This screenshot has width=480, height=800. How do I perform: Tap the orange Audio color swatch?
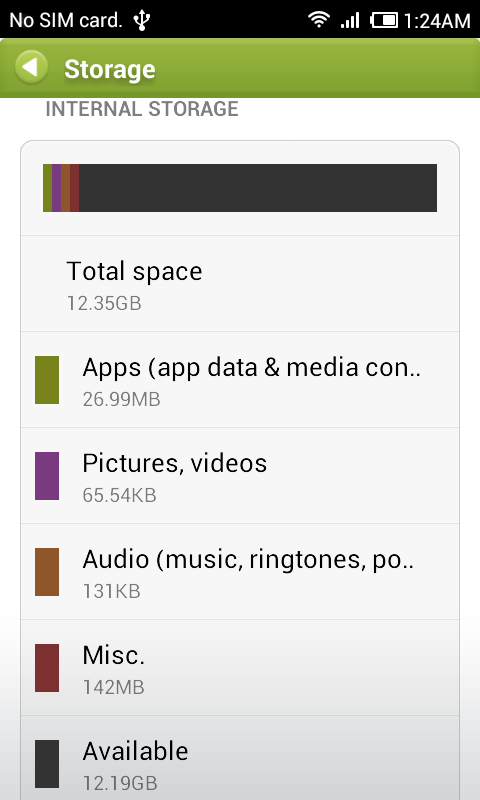point(47,571)
